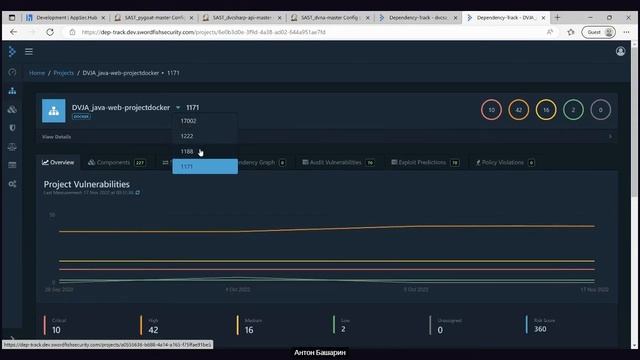Click the Project Vulnerabilities heading
640x360 pixels.
87,184
